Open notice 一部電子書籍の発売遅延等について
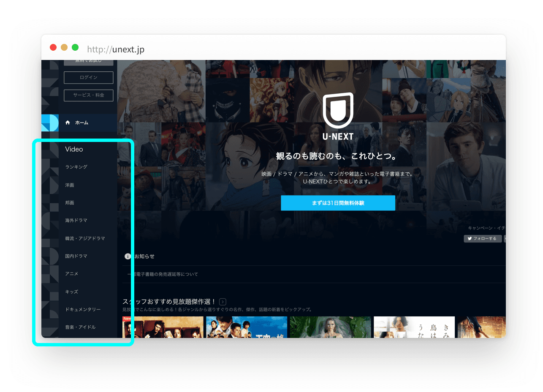The image size is (543, 392). click(163, 274)
